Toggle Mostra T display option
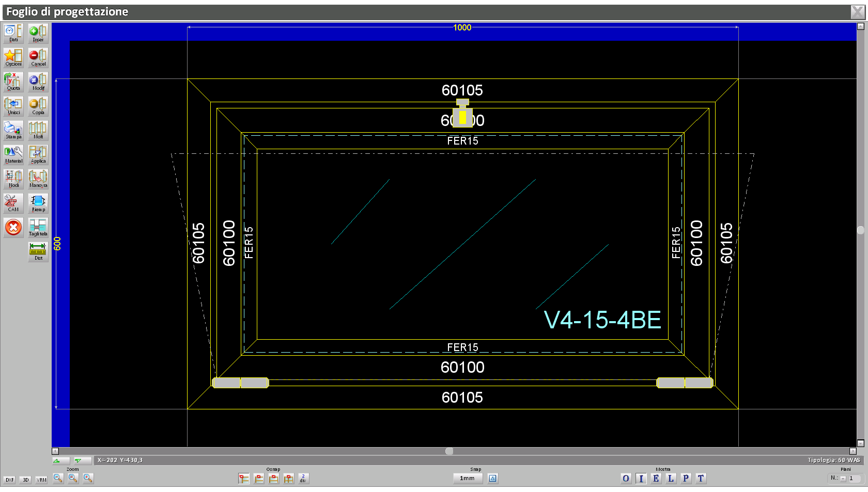Screen dimensions: 868x492 click(701, 479)
